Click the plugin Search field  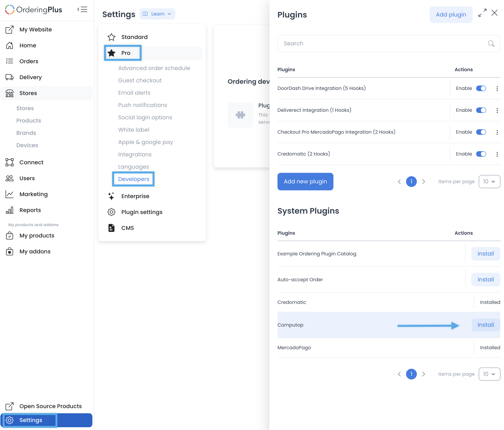coord(389,44)
